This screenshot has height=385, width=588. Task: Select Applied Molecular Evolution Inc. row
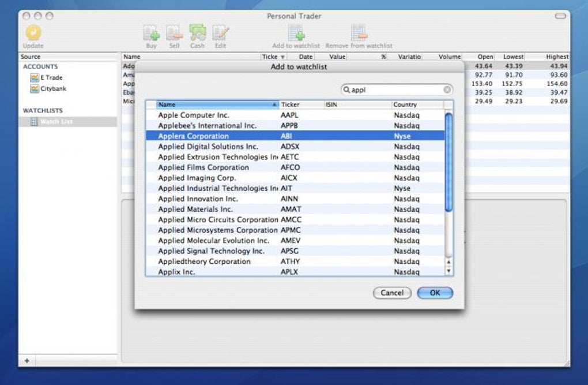(295, 241)
